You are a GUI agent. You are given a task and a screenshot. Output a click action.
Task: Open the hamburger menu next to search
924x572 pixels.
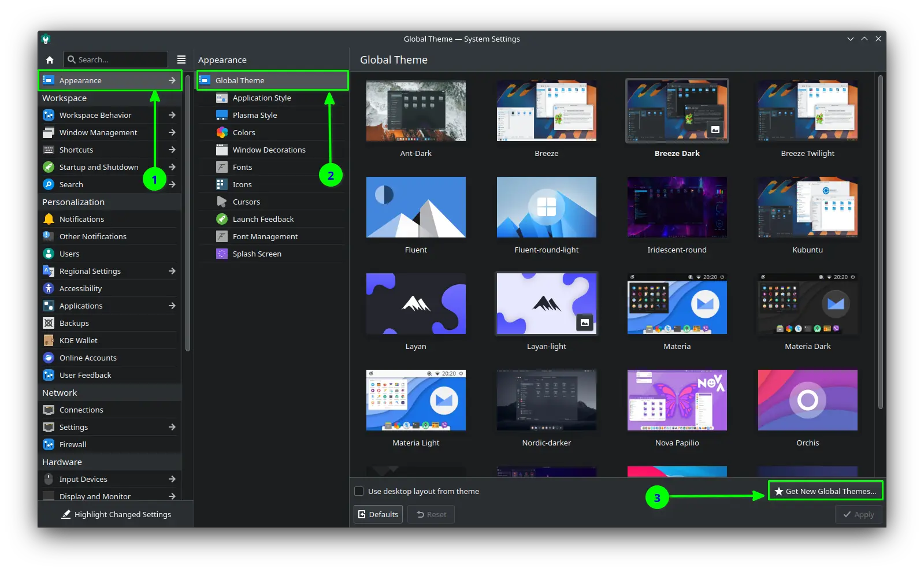181,60
